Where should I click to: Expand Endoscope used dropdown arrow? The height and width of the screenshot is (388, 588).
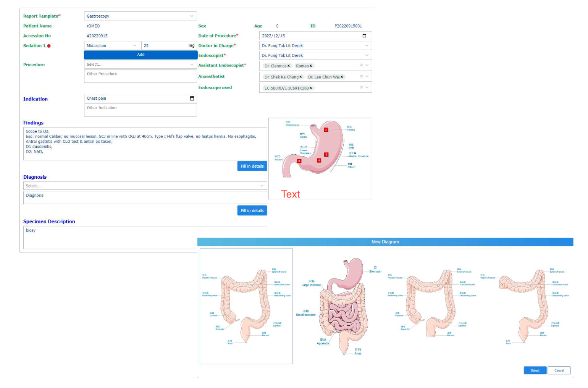tap(367, 87)
